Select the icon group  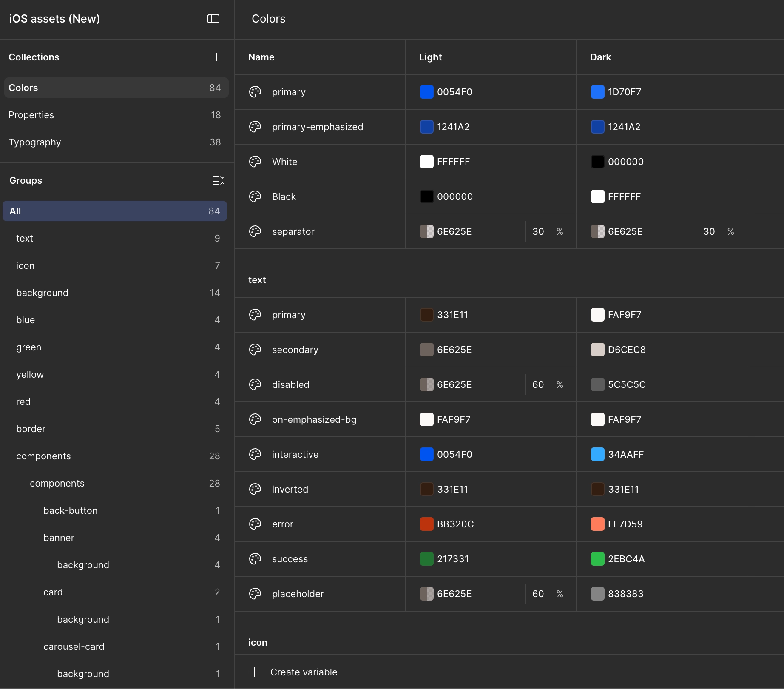click(x=115, y=265)
